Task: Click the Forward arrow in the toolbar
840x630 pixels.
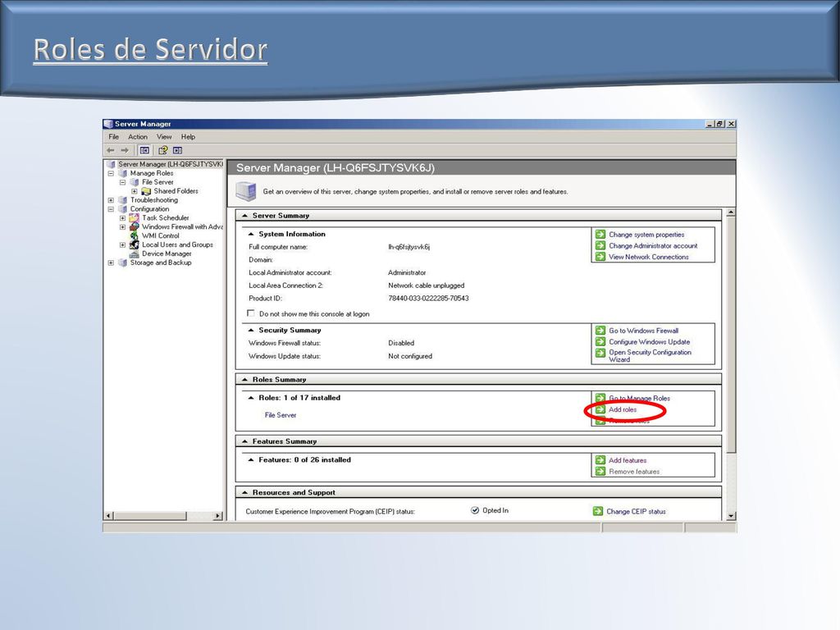Action: (125, 151)
